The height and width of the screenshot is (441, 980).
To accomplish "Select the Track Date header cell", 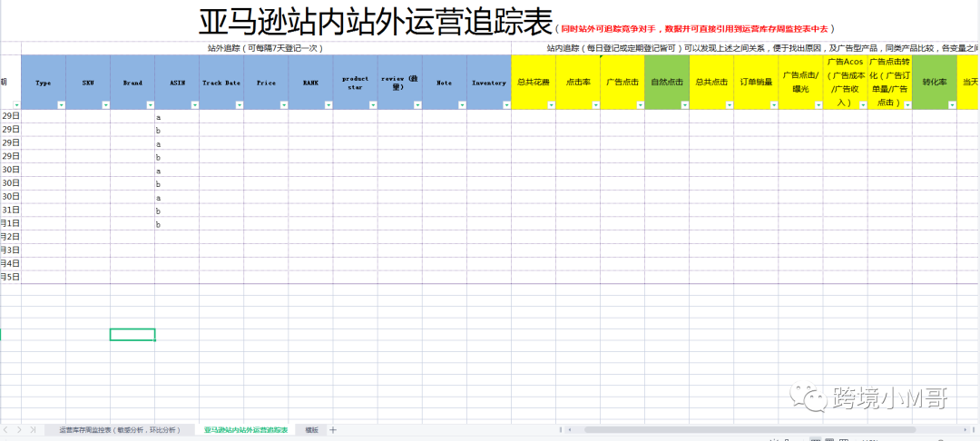I will 222,83.
